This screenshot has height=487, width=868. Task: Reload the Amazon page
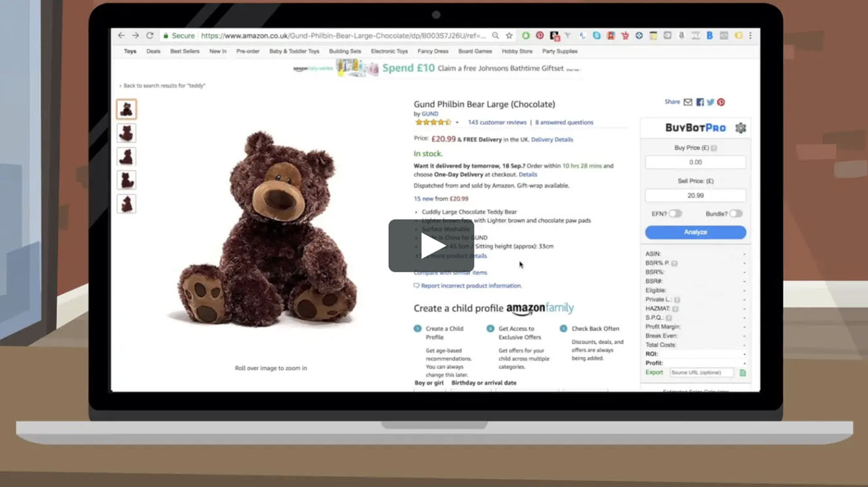(x=149, y=36)
